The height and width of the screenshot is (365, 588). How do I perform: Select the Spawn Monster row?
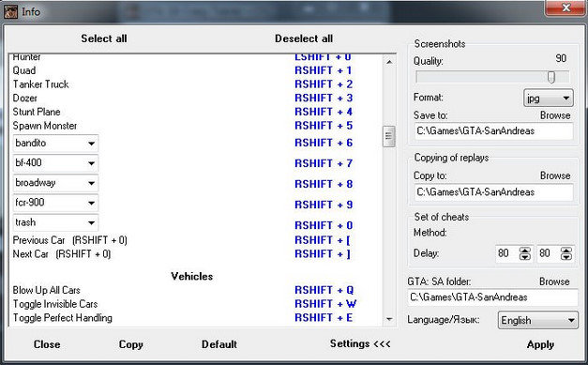tap(45, 126)
